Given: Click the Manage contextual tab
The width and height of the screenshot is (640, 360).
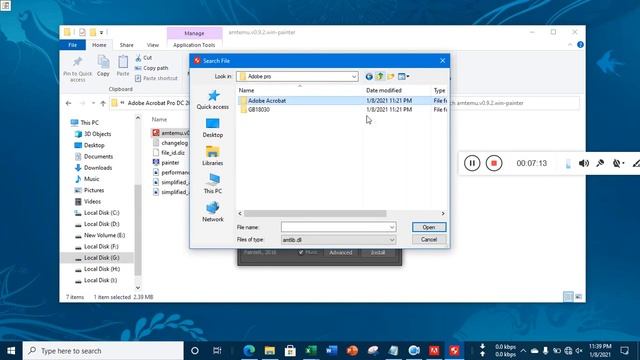Looking at the screenshot, I should pyautogui.click(x=194, y=33).
